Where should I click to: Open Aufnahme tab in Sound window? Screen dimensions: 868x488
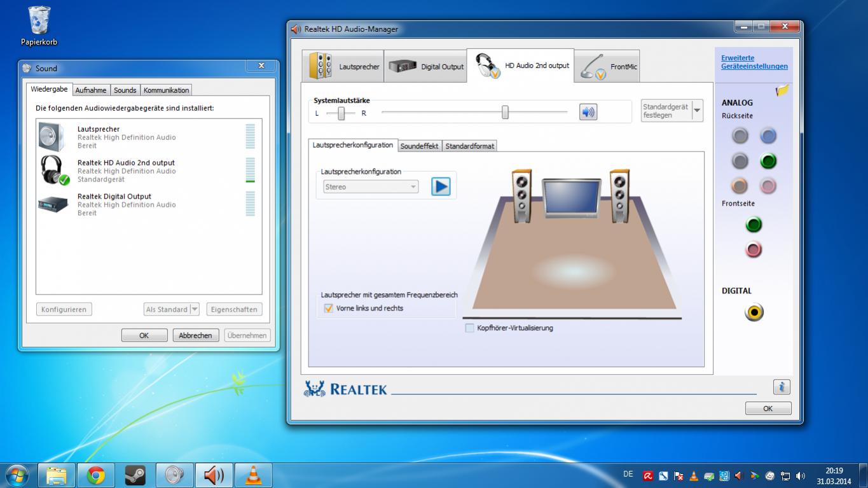tap(91, 90)
